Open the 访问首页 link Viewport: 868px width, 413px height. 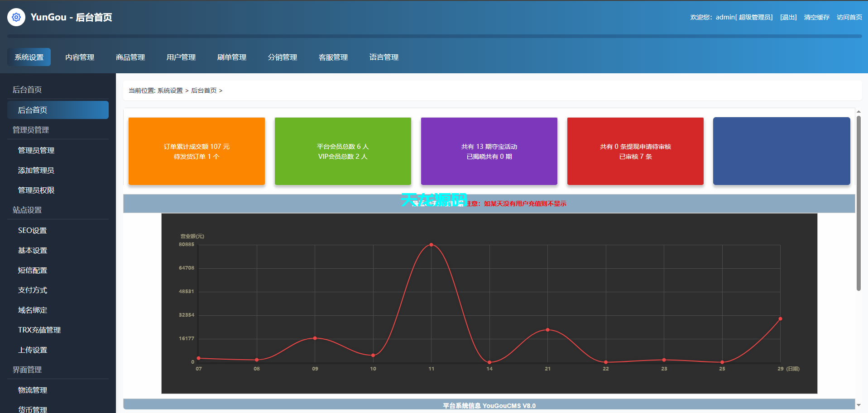(849, 17)
